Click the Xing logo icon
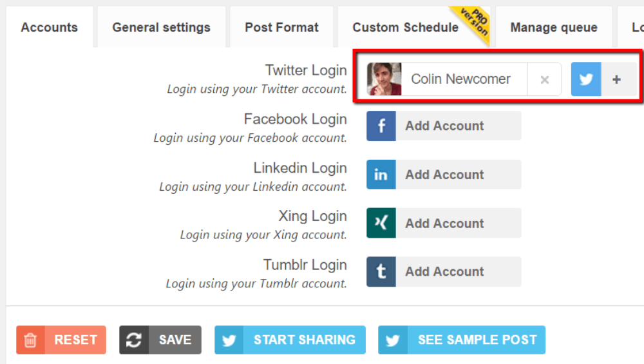The image size is (644, 364). click(381, 223)
